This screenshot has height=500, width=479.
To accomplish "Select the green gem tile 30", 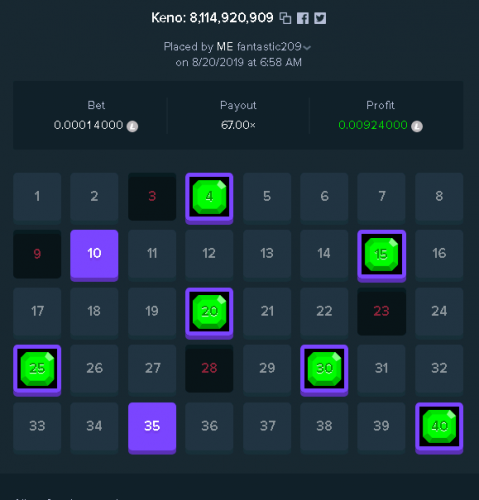I will click(x=324, y=370).
